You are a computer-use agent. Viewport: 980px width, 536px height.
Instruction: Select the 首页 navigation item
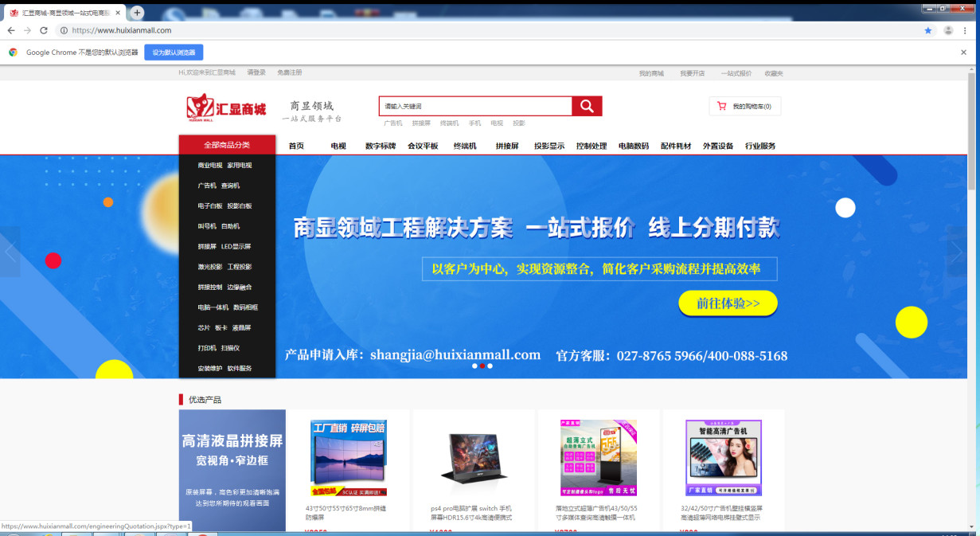tap(296, 146)
